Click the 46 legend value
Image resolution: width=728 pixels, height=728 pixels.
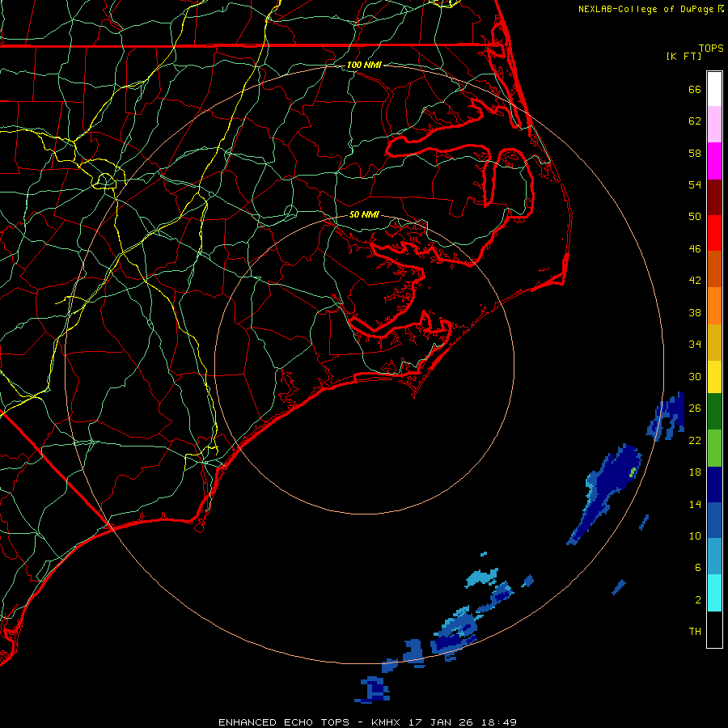pyautogui.click(x=695, y=249)
